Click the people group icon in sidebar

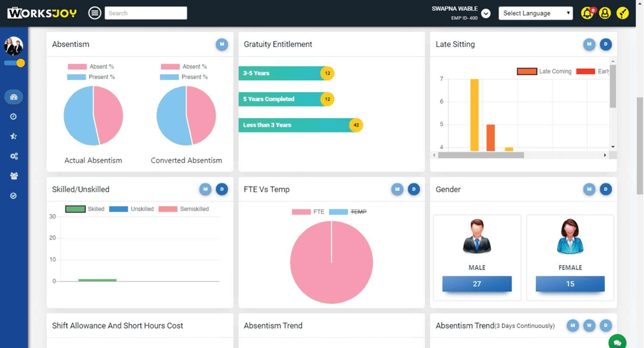pyautogui.click(x=13, y=176)
